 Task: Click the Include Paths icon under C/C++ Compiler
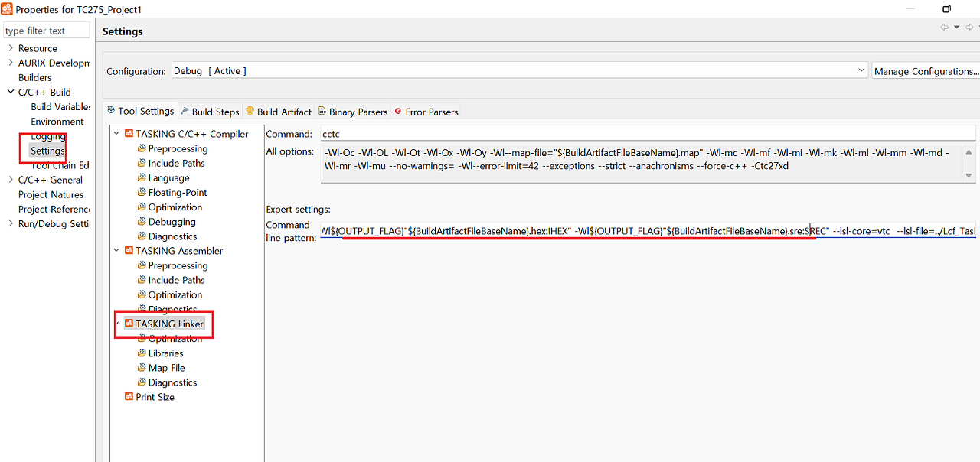(x=142, y=163)
